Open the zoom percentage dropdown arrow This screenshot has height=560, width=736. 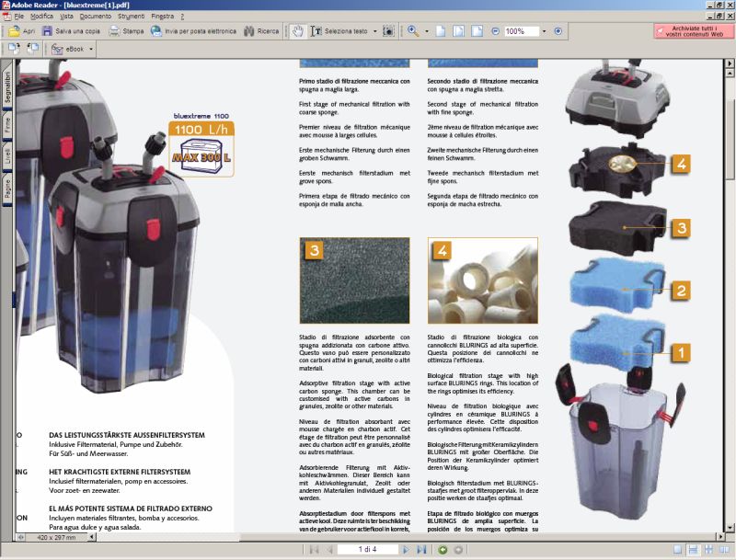(x=544, y=31)
